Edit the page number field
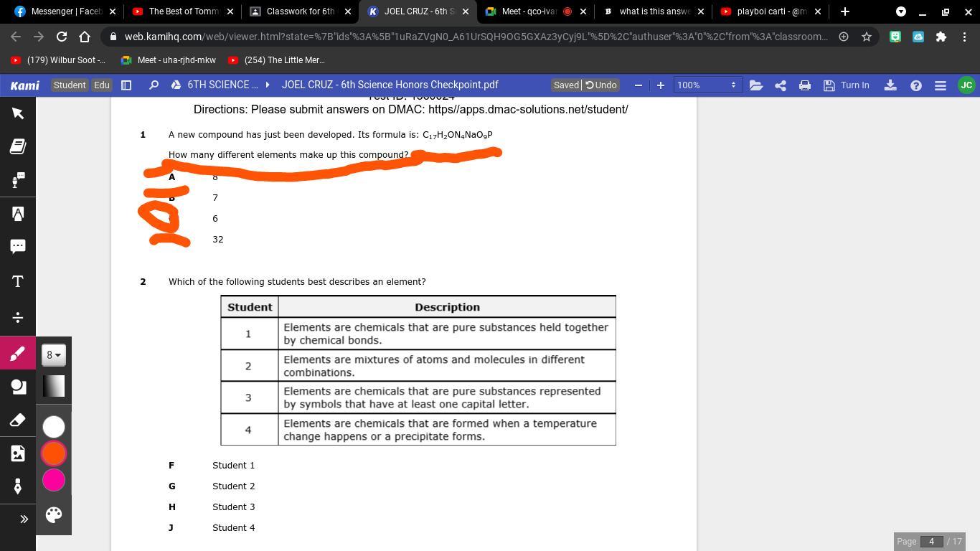This screenshot has height=551, width=980. point(931,542)
